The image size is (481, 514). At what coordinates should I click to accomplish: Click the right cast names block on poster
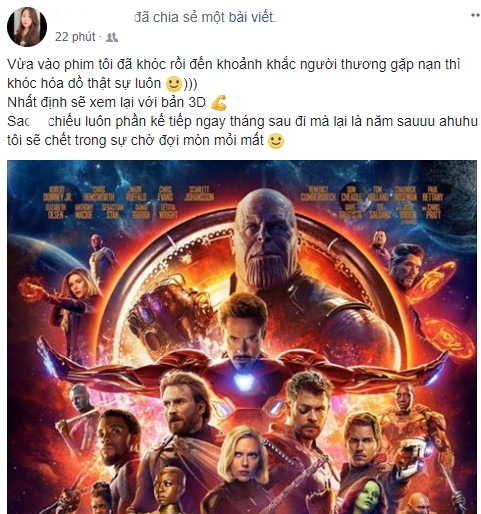[x=372, y=202]
